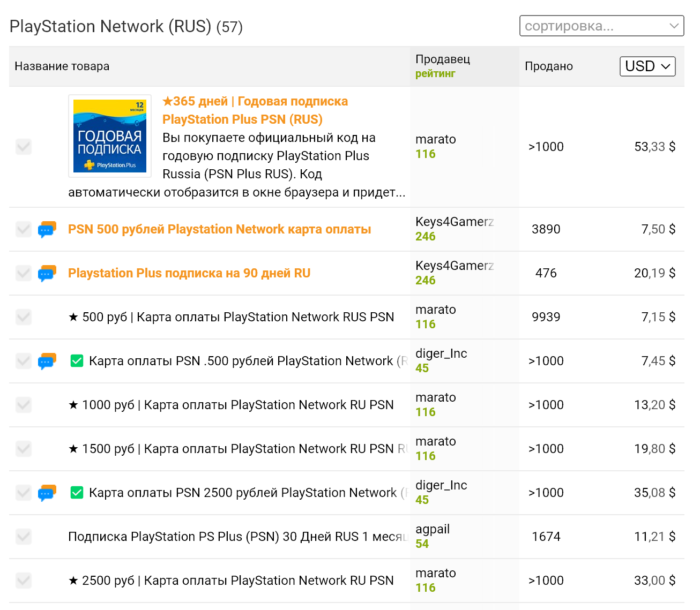Tick checkbox for Карта оплаты PSN 2500 рублей

tap(24, 493)
